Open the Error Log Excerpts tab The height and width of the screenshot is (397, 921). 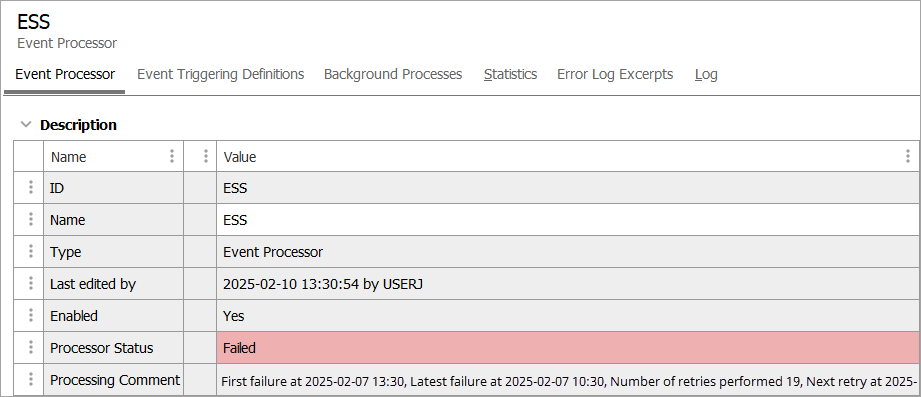(615, 75)
